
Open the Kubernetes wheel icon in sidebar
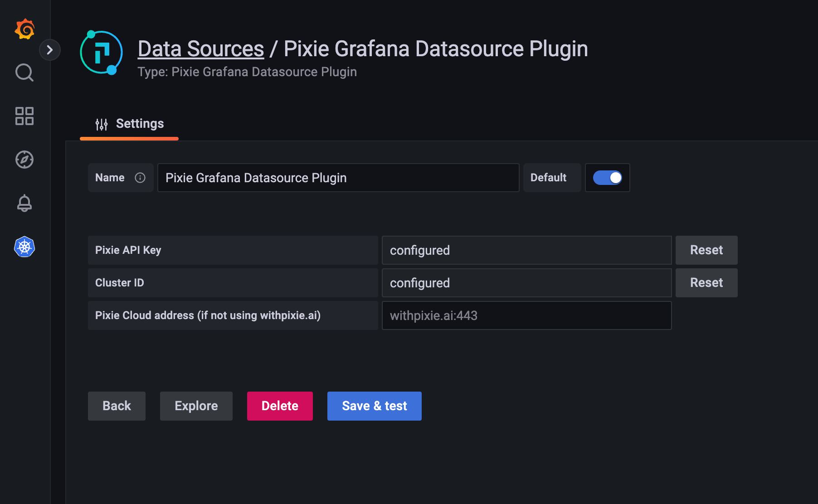(24, 247)
